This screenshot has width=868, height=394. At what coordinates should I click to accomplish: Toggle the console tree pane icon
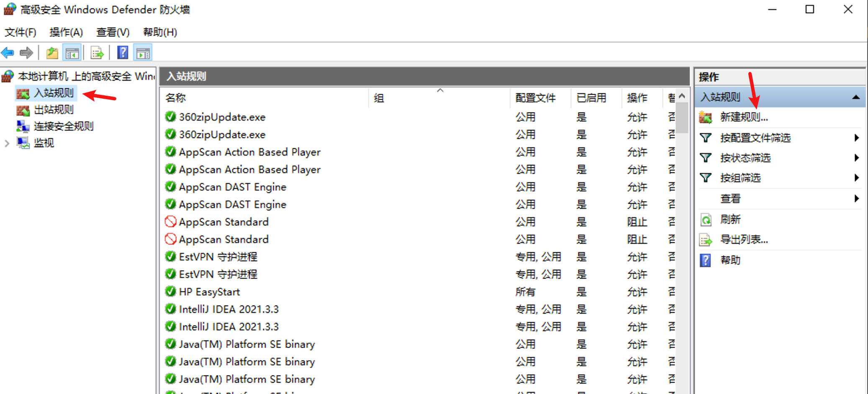72,53
